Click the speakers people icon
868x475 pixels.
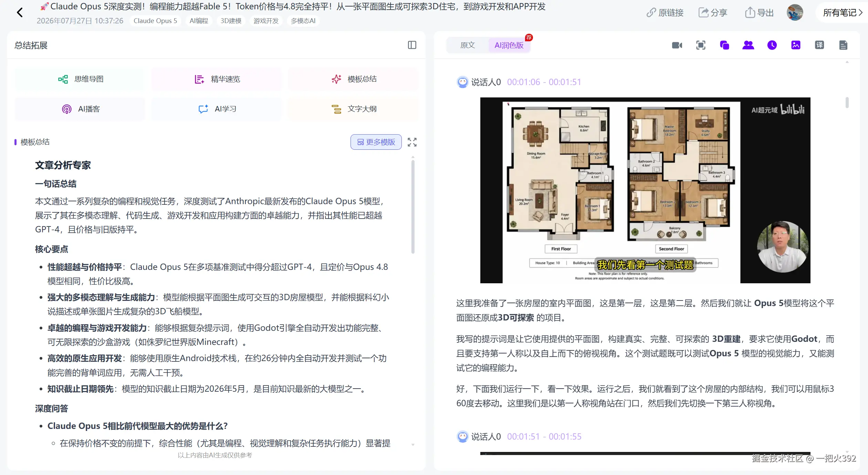(748, 45)
